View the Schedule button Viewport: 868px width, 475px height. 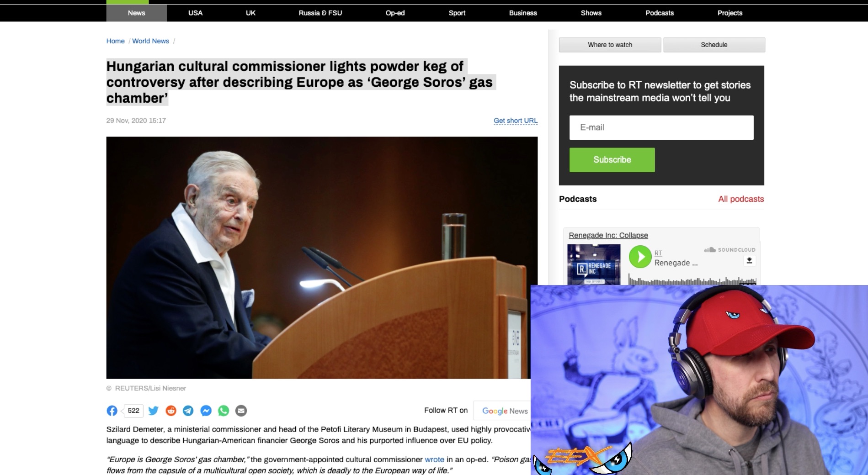[714, 45]
